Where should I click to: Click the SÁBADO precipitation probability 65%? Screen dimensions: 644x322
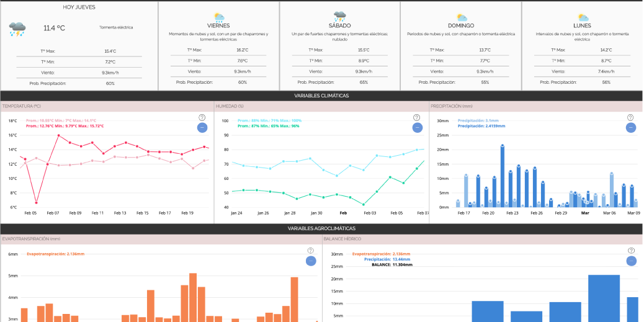(364, 82)
